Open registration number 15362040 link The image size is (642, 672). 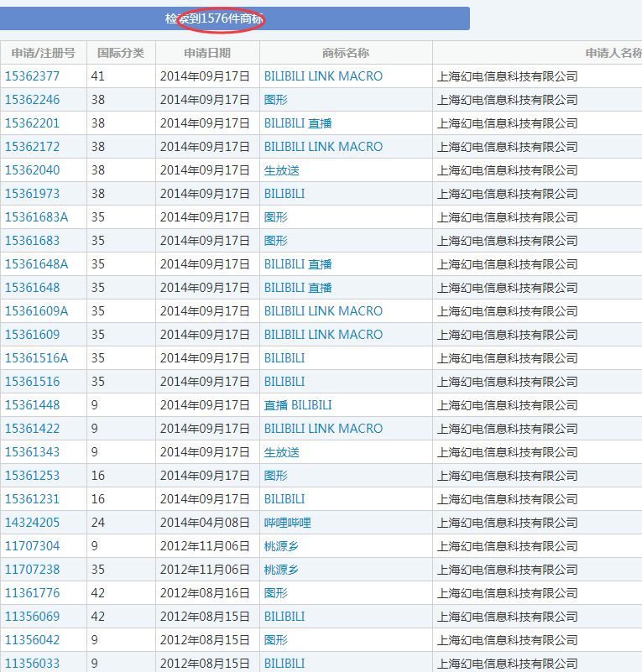tap(32, 170)
